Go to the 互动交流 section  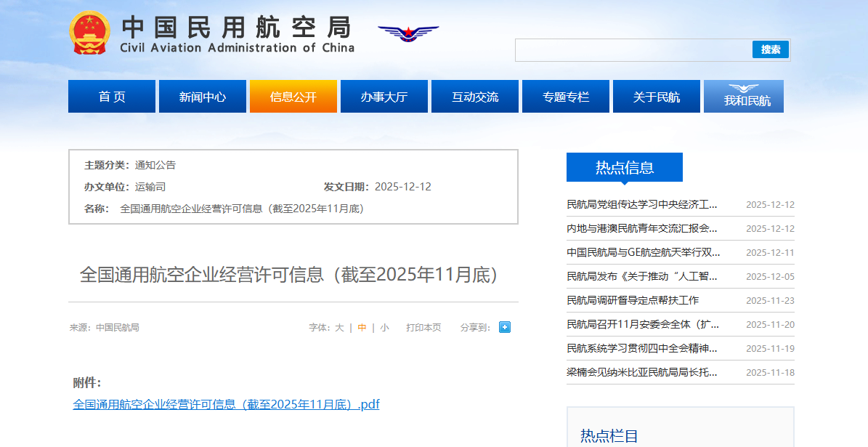[x=474, y=95]
